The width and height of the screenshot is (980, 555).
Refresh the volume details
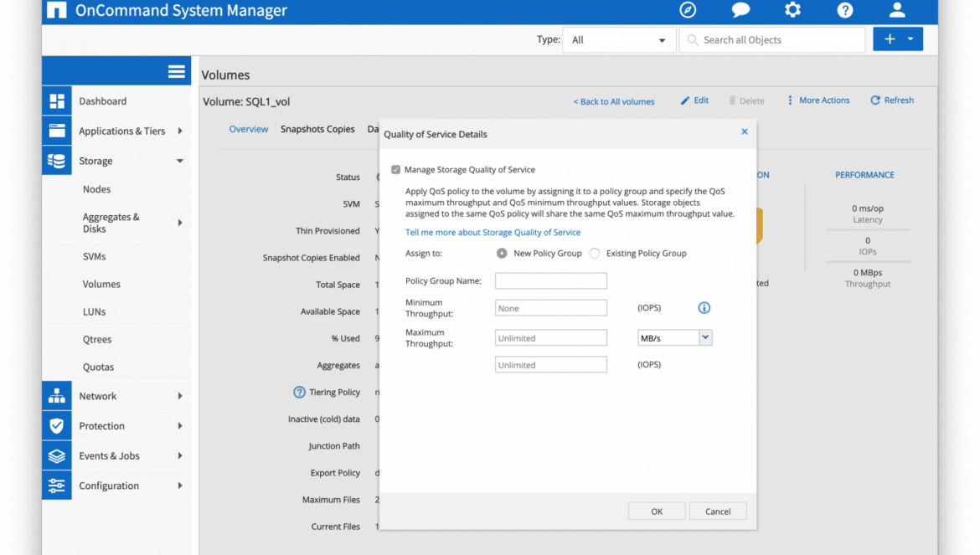(x=892, y=100)
